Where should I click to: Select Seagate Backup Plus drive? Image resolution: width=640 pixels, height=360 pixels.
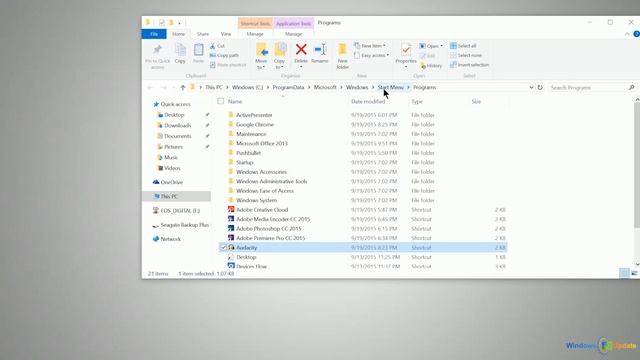pyautogui.click(x=180, y=225)
